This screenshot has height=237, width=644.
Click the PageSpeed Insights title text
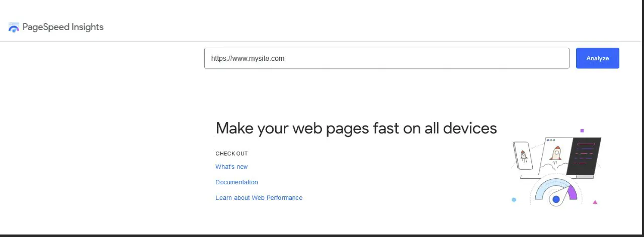63,27
